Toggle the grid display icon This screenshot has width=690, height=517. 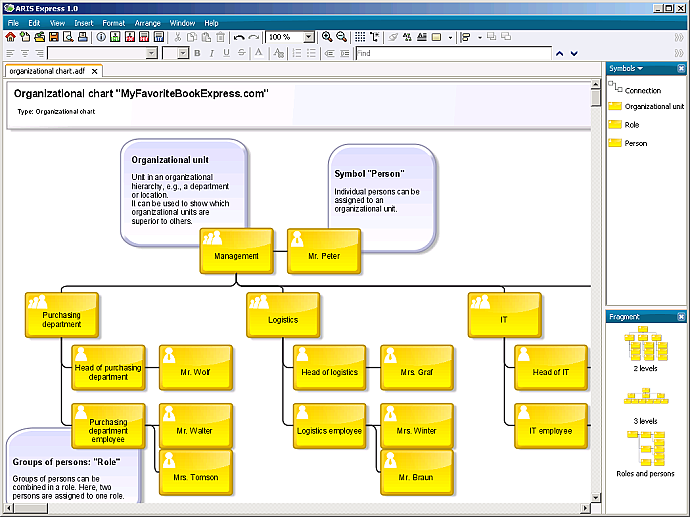click(360, 37)
